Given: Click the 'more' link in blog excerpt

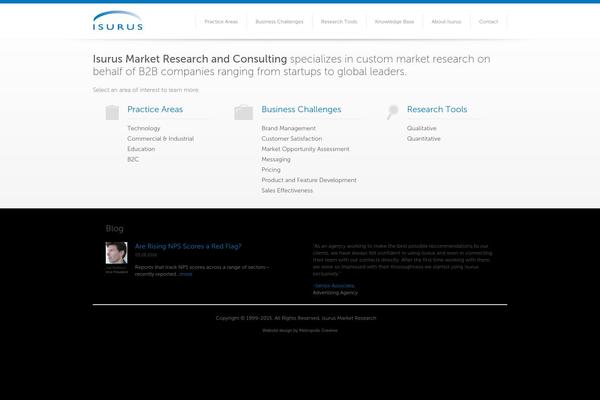Looking at the screenshot, I should click(x=186, y=274).
